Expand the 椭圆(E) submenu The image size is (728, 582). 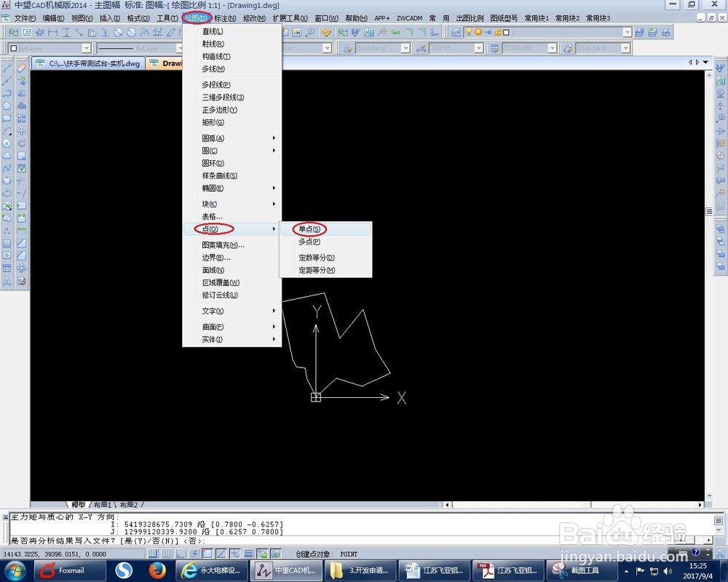click(232, 188)
